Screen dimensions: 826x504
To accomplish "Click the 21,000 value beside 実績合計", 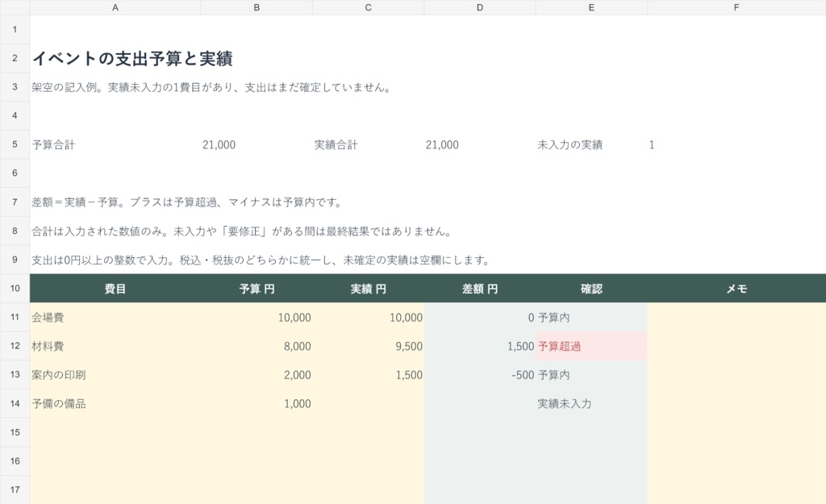I will pyautogui.click(x=442, y=145).
